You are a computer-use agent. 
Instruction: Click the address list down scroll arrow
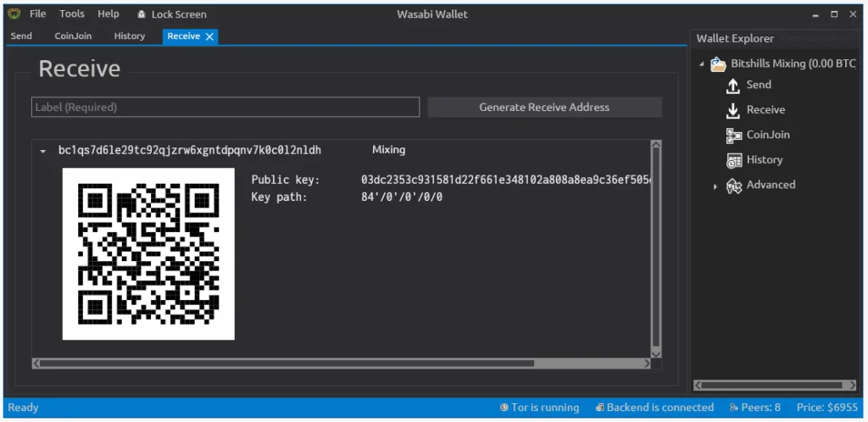pos(656,353)
